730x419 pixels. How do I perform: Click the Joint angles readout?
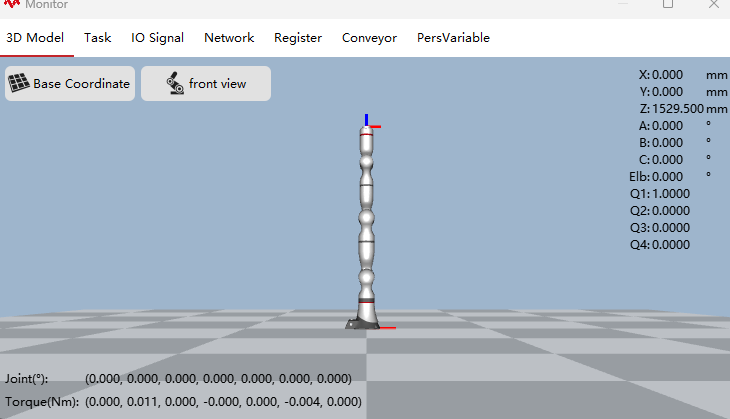click(218, 378)
